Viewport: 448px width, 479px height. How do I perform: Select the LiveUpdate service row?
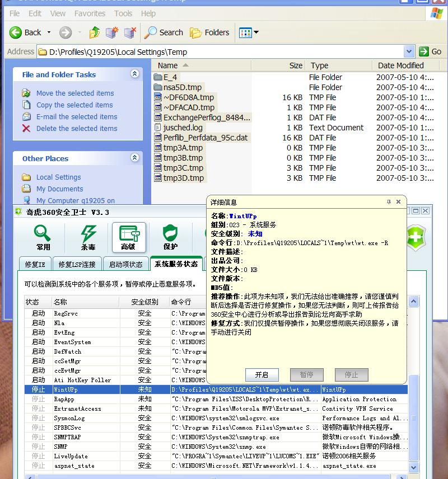pyautogui.click(x=216, y=456)
